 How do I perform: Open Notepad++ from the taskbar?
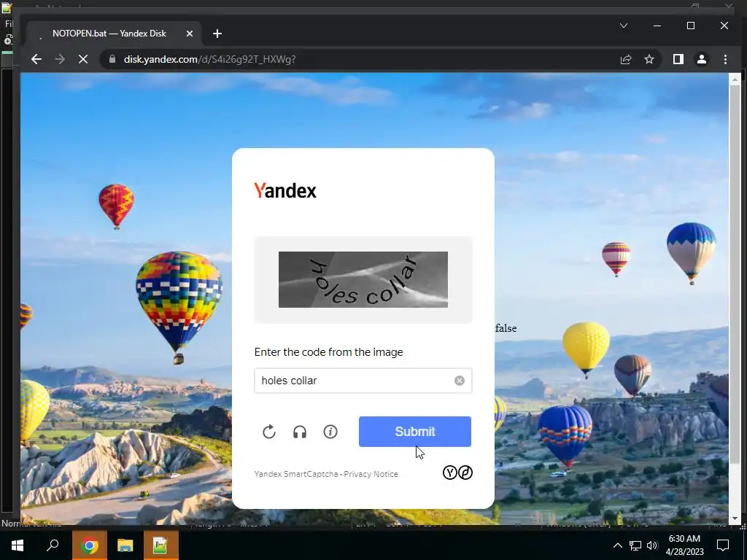160,545
